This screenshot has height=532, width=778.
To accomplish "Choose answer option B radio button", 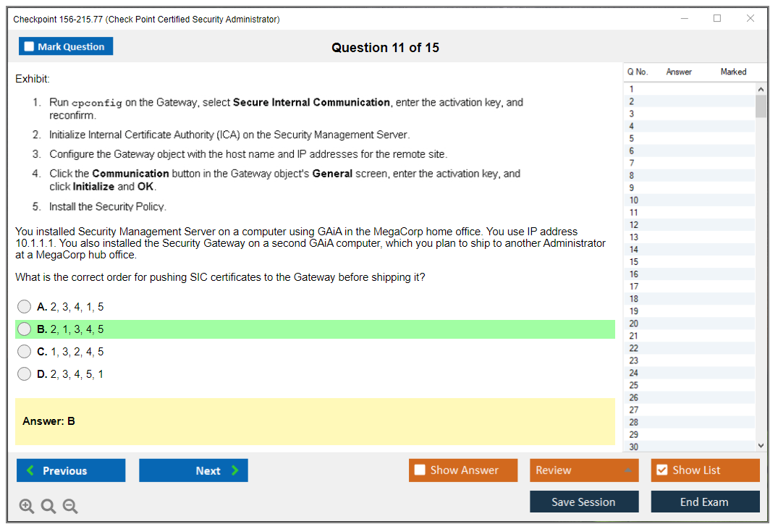I will 25,329.
